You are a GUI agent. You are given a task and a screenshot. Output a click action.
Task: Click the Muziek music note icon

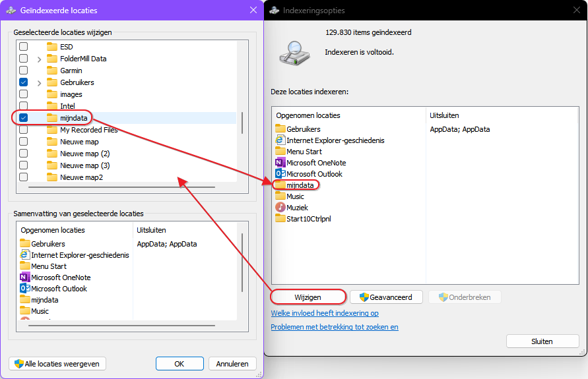coord(280,208)
